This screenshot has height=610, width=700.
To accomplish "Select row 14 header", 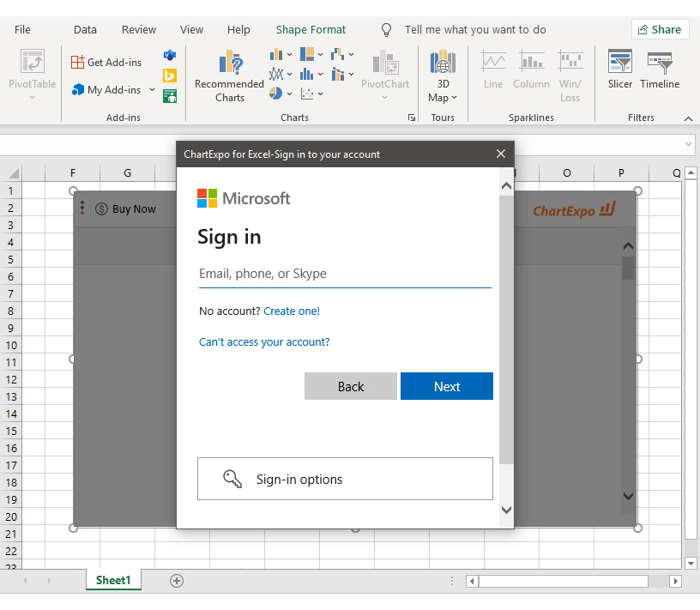I will [11, 414].
